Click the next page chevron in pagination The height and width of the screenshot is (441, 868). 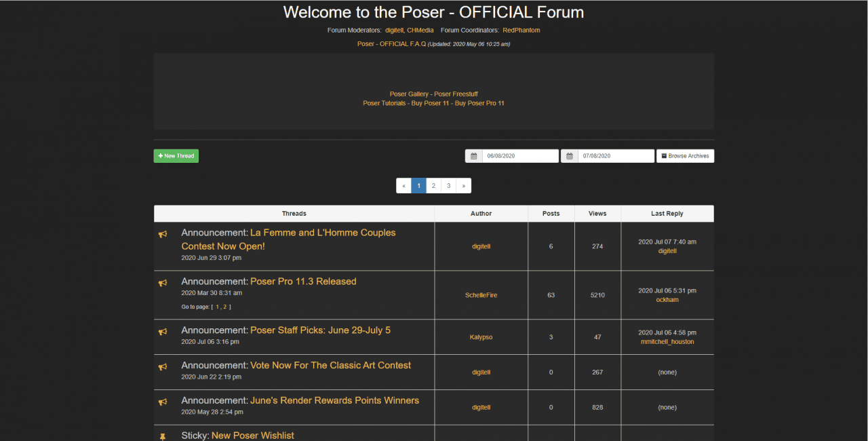(464, 185)
